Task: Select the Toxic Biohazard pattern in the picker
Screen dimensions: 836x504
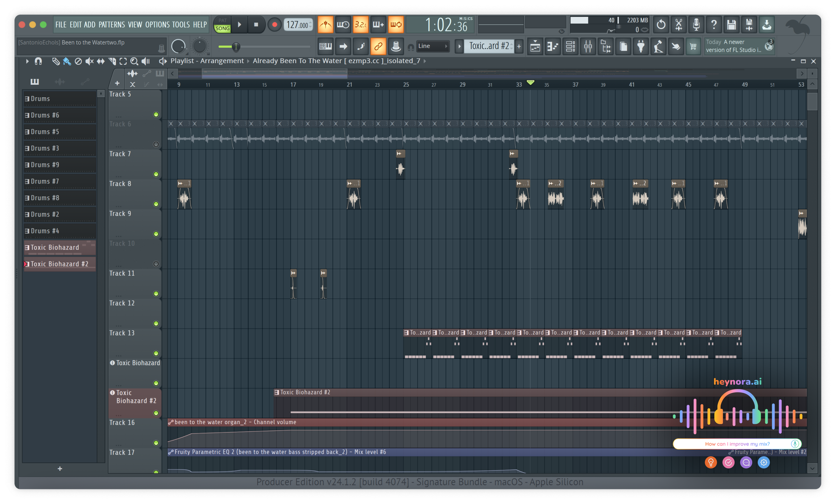Action: [x=55, y=247]
